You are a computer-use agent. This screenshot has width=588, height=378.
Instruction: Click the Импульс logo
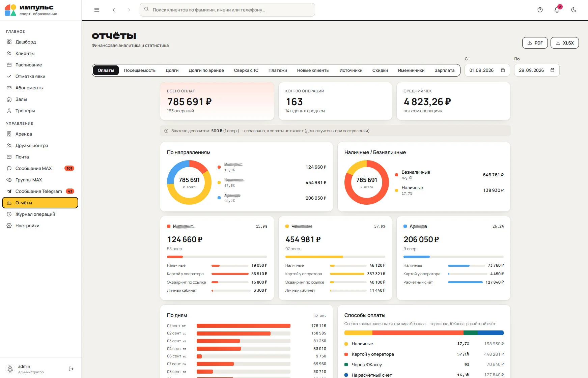point(31,10)
